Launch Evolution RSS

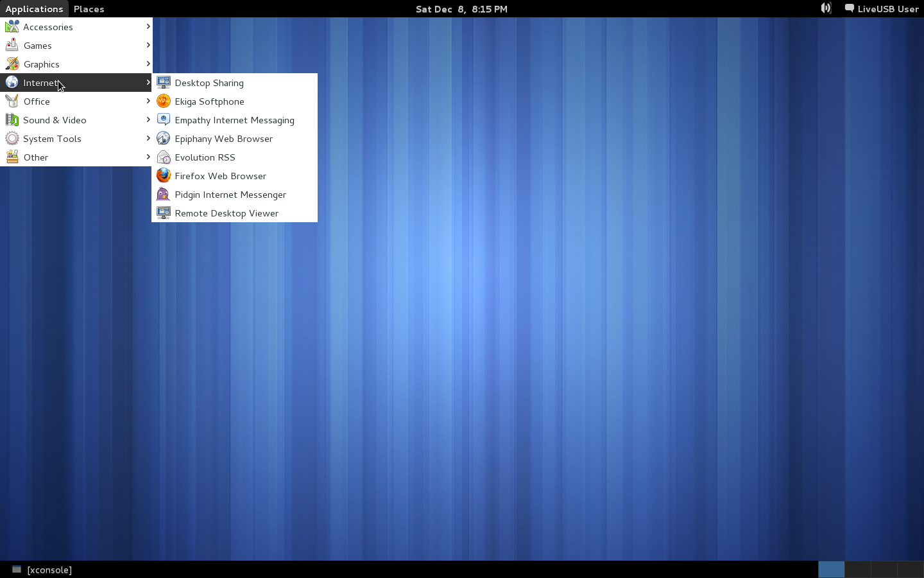(235, 157)
